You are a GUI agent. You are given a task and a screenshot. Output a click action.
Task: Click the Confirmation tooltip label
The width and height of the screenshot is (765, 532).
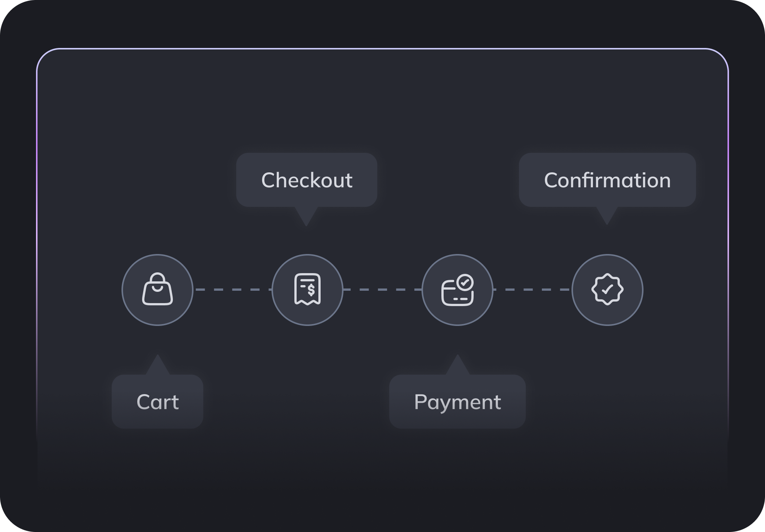pos(607,180)
